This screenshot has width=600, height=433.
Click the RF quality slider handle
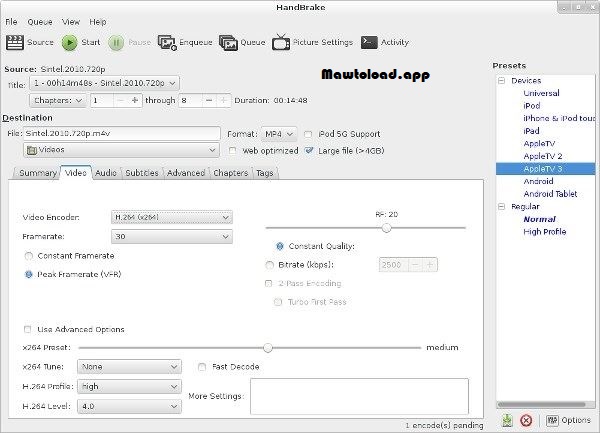click(386, 228)
